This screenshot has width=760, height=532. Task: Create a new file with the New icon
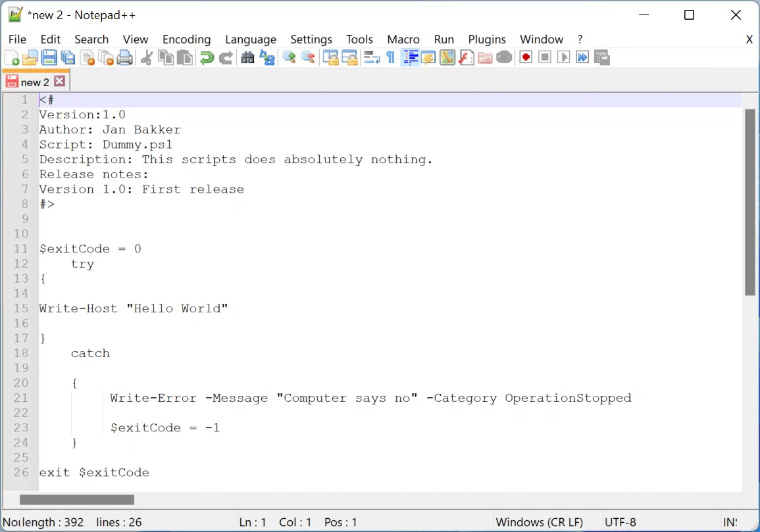tap(12, 58)
